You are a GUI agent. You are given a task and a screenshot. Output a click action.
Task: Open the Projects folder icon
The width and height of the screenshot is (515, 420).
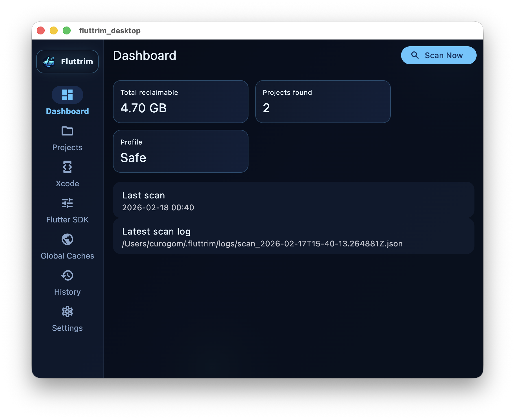67,131
